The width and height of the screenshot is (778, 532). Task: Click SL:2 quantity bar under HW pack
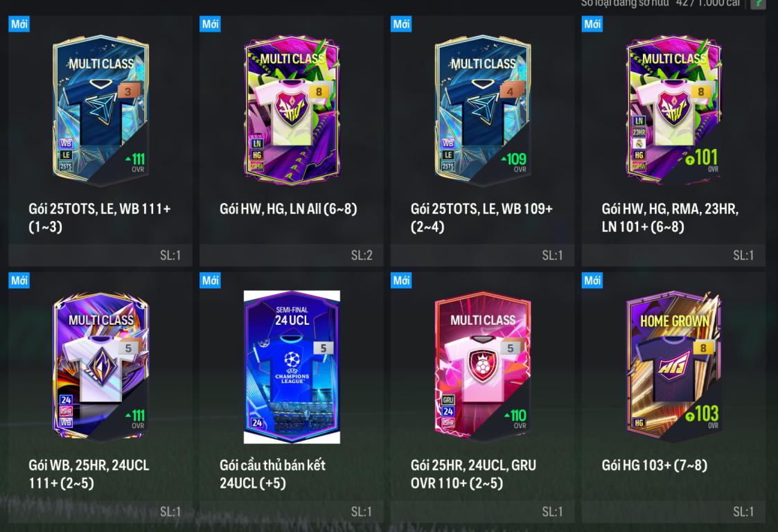click(x=292, y=255)
